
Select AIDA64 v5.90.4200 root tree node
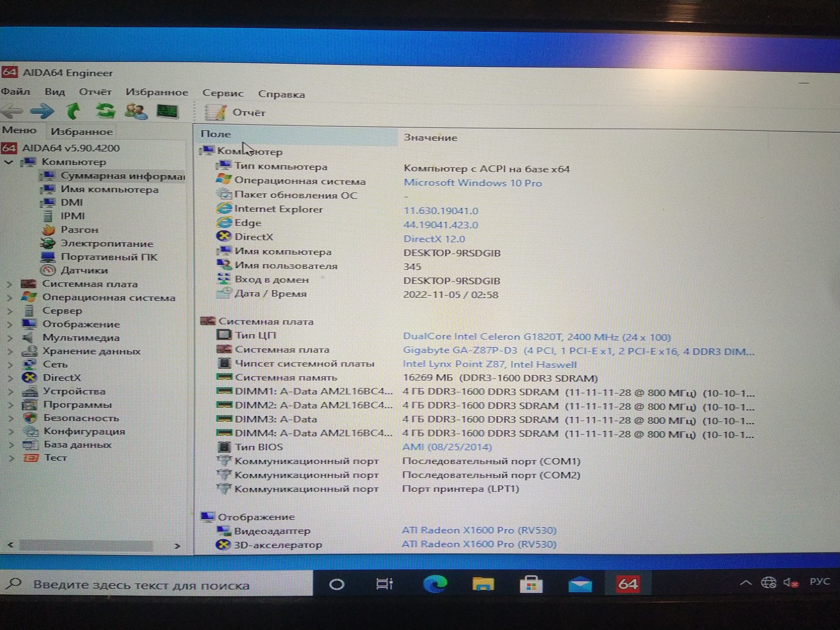71,148
